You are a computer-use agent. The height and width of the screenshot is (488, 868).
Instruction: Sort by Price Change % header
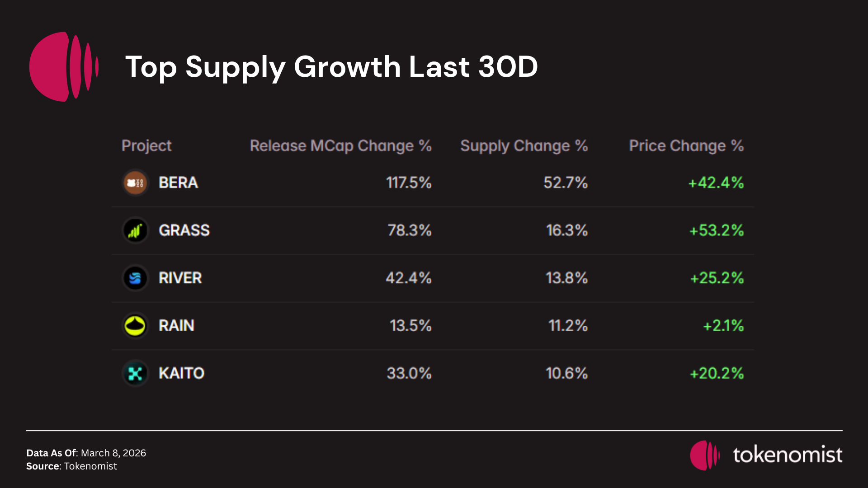coord(686,145)
